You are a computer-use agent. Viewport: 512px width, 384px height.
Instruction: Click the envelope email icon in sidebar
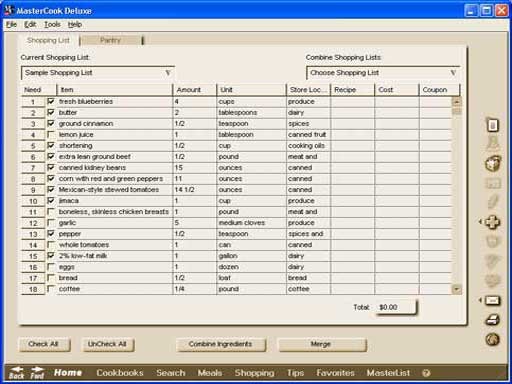[492, 301]
